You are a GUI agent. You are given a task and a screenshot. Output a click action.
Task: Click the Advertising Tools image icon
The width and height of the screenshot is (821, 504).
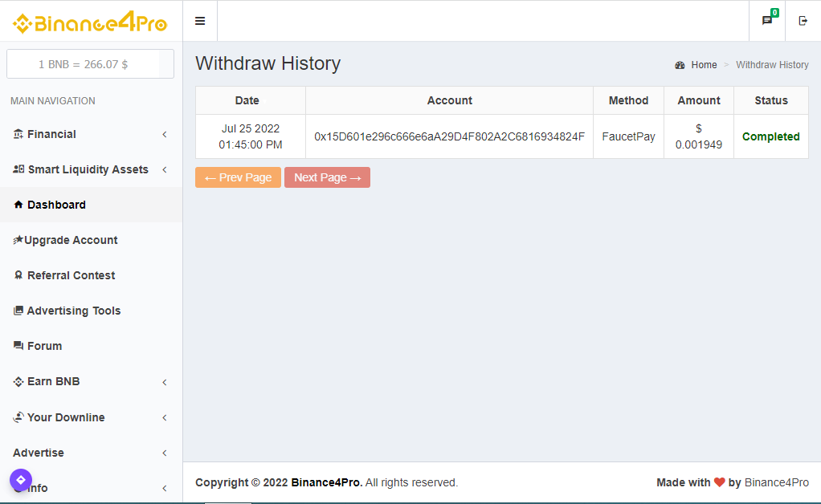point(18,311)
